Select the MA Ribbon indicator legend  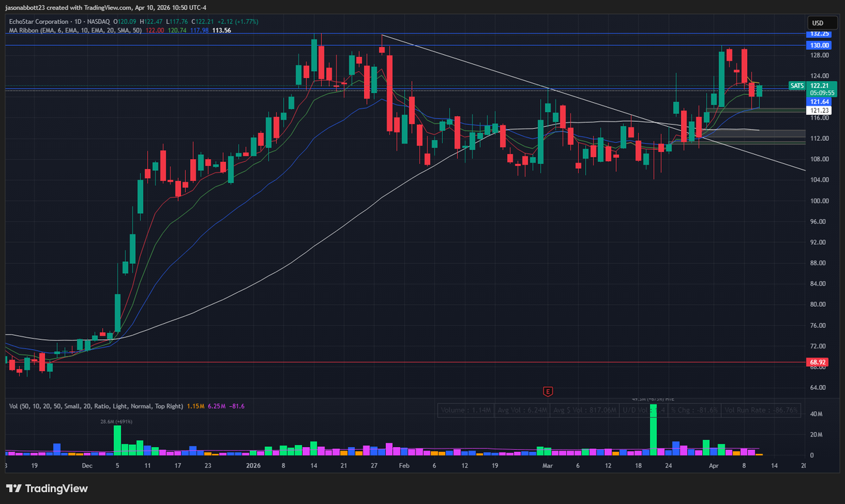pos(75,30)
